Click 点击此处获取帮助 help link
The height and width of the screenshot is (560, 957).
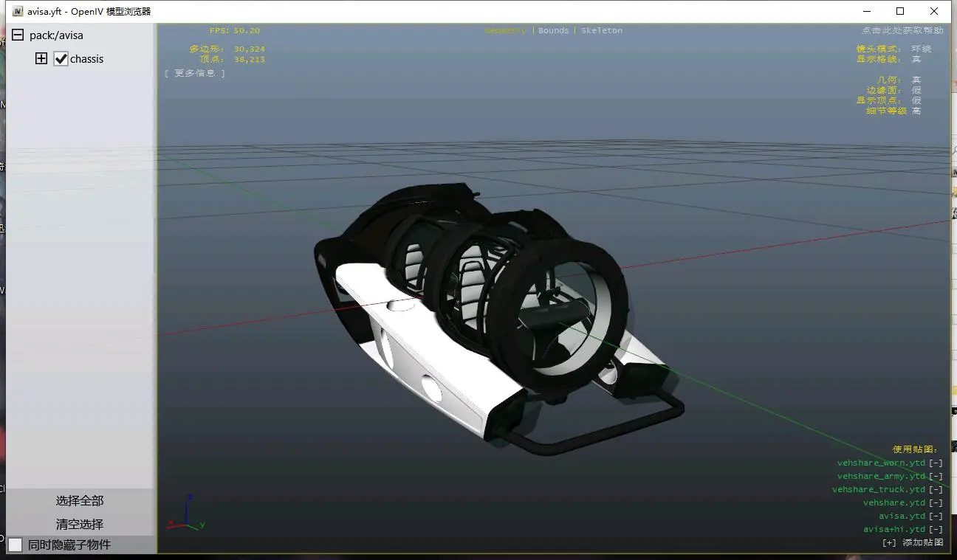(902, 30)
